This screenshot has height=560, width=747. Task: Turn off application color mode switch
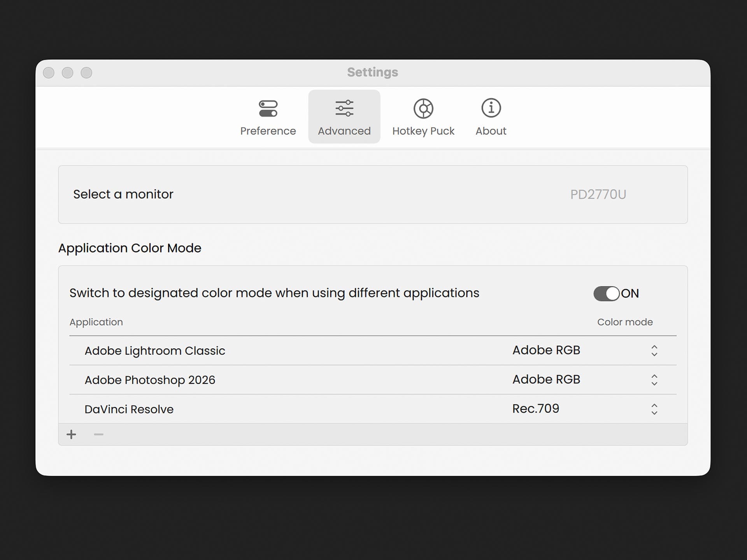(x=606, y=294)
